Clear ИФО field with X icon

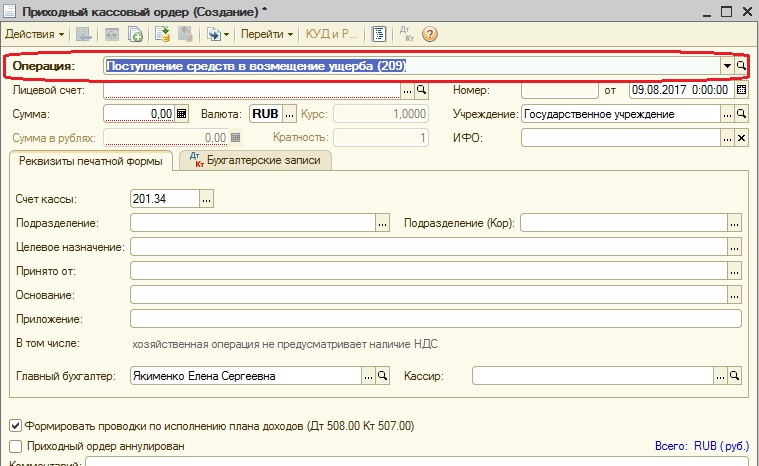741,138
